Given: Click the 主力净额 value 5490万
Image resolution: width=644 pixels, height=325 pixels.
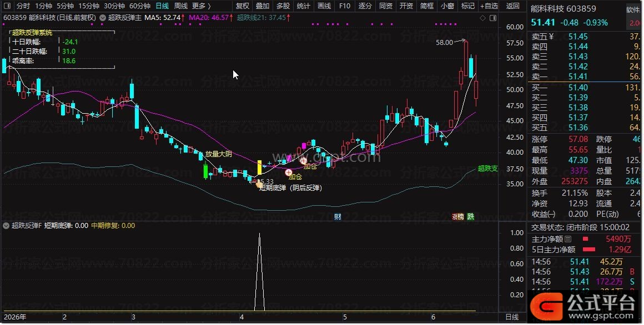Looking at the screenshot, I should [618, 239].
